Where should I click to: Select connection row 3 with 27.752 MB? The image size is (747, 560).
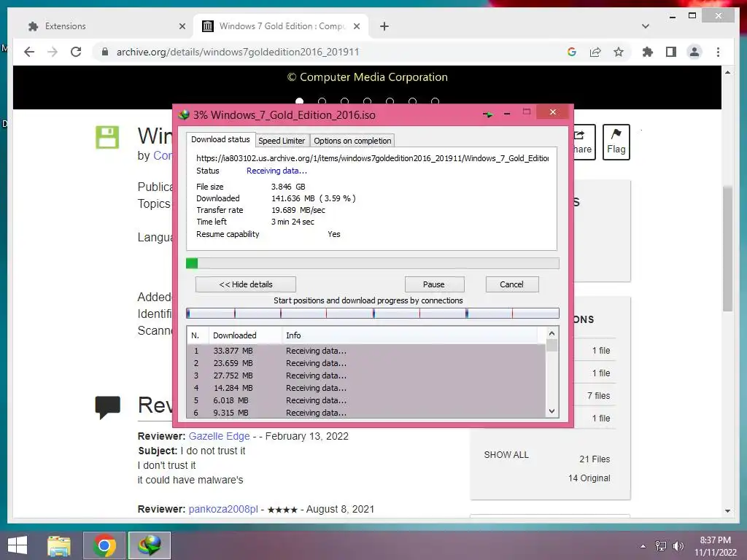366,376
